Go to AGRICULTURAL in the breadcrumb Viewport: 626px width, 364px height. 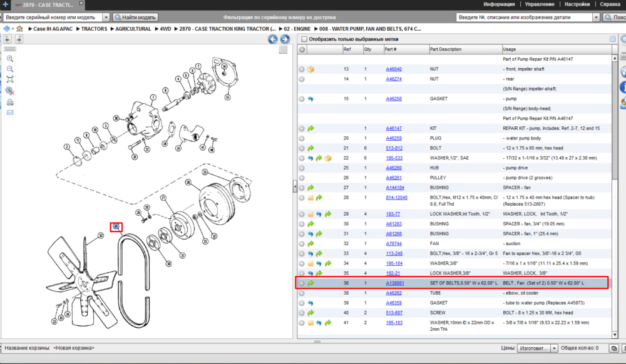pos(133,29)
